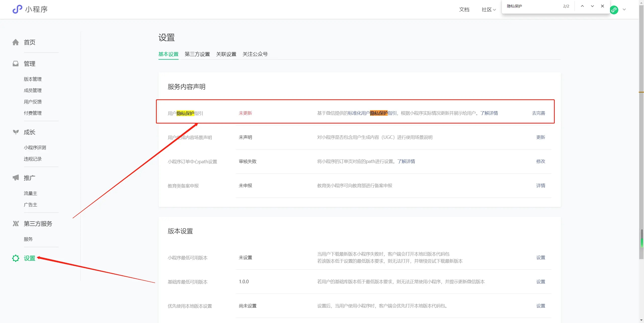Open 版本管理 in the sidebar

(33, 79)
